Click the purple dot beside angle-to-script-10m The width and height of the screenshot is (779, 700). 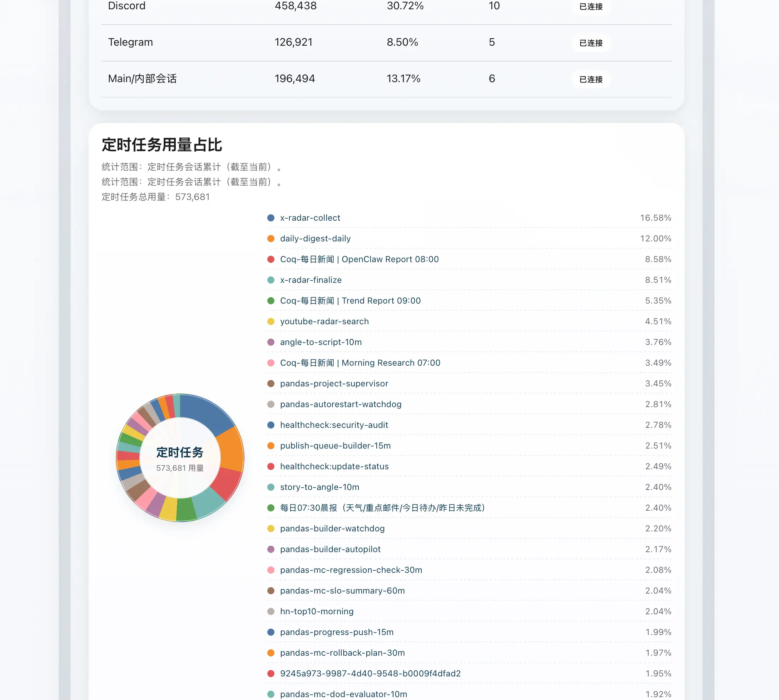tap(271, 342)
